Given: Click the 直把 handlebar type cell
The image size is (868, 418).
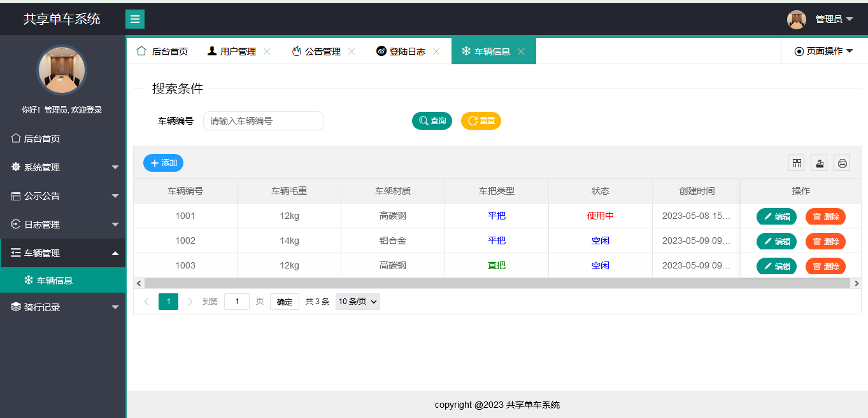Looking at the screenshot, I should (x=497, y=265).
